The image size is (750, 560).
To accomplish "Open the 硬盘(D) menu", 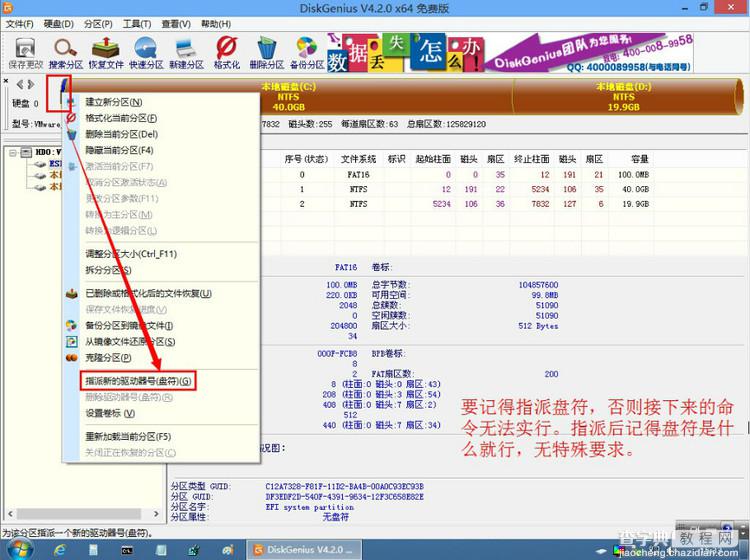I will (58, 24).
